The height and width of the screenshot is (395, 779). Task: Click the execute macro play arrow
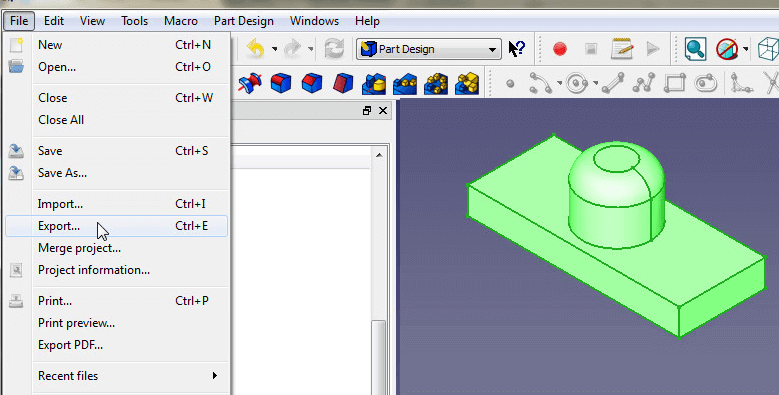click(652, 49)
